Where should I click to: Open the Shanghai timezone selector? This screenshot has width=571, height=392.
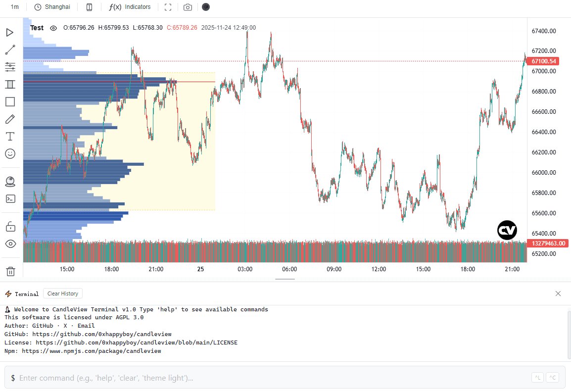point(52,7)
